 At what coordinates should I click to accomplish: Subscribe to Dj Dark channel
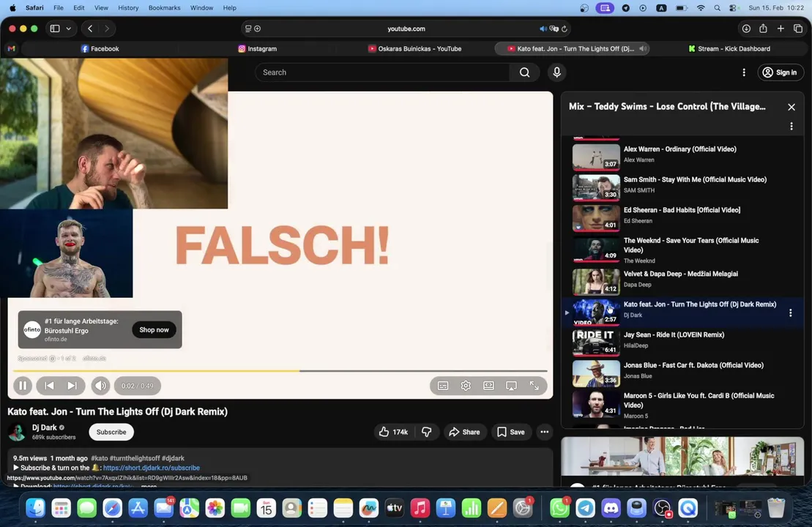[111, 432]
